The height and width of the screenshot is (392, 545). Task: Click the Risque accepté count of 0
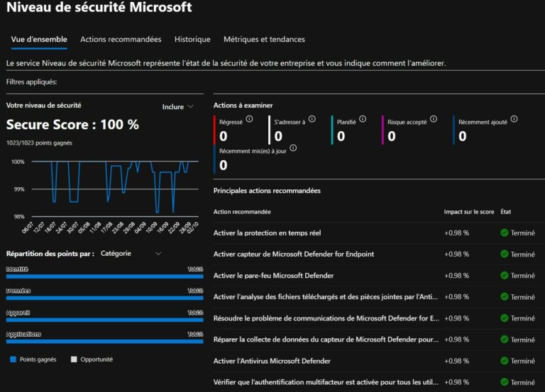coord(392,136)
